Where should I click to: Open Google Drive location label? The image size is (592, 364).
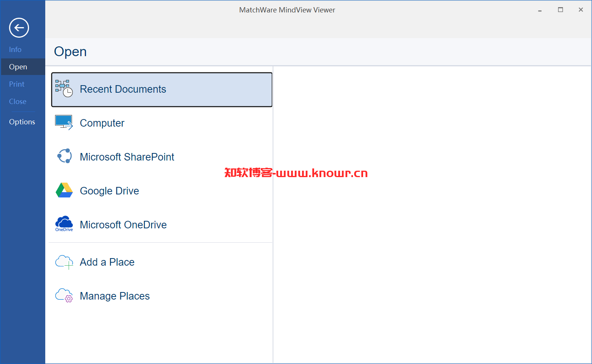tap(109, 191)
